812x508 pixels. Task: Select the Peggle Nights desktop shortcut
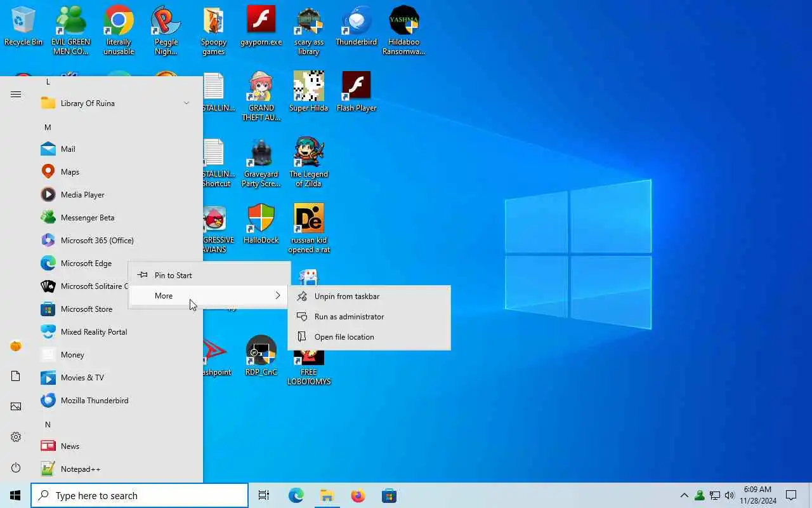tap(166, 30)
